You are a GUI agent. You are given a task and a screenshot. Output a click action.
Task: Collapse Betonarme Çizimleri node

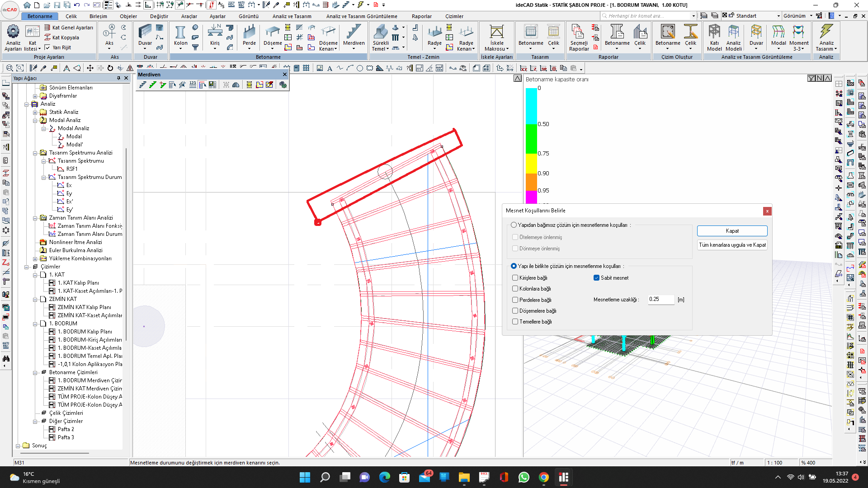click(35, 373)
